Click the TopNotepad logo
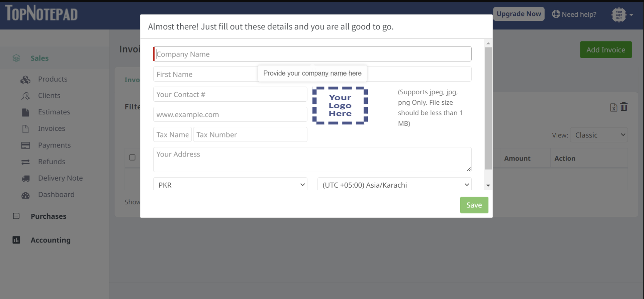 point(42,13)
